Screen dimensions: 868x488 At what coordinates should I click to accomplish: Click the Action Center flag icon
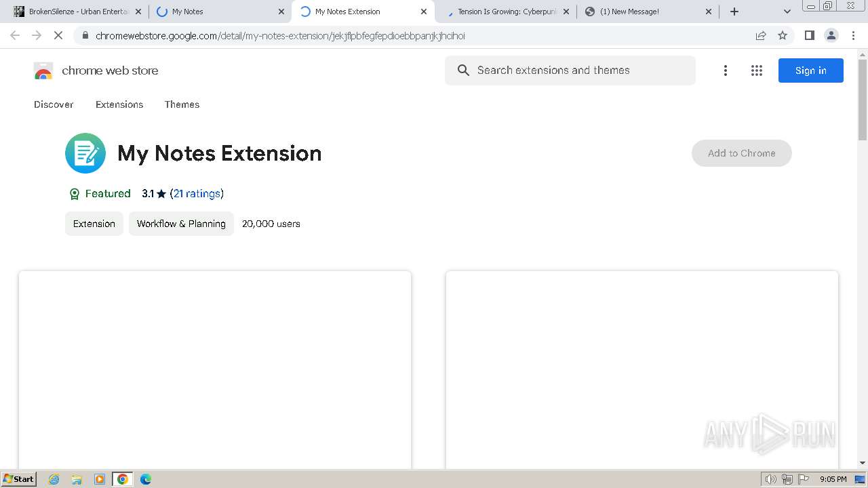pos(804,479)
